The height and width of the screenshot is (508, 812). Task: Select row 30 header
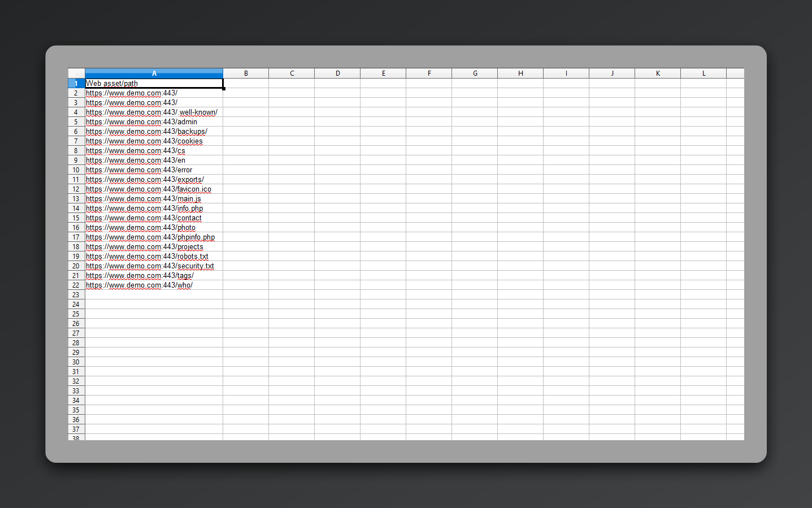76,362
